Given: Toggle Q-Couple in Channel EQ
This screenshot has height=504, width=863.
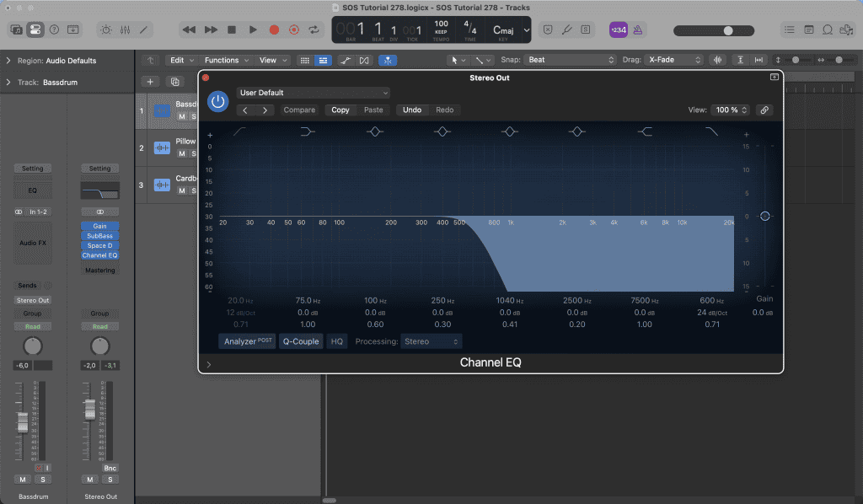Looking at the screenshot, I should click(x=301, y=341).
